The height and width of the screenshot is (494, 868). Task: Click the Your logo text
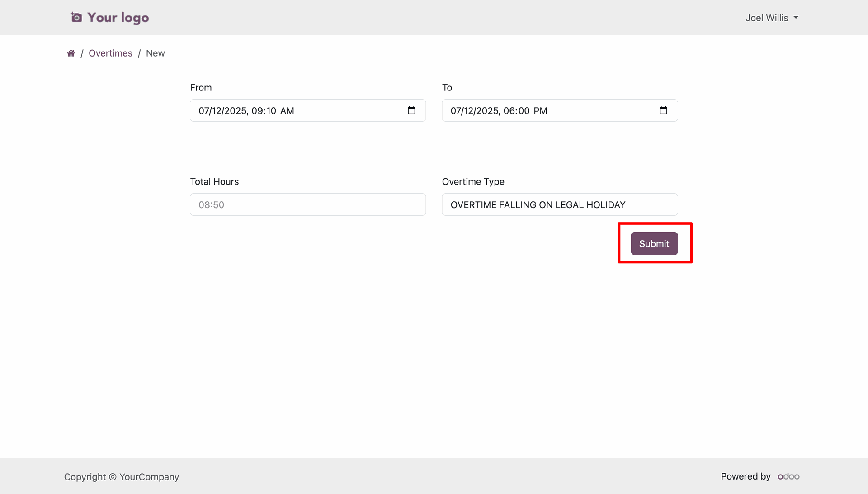coord(118,18)
